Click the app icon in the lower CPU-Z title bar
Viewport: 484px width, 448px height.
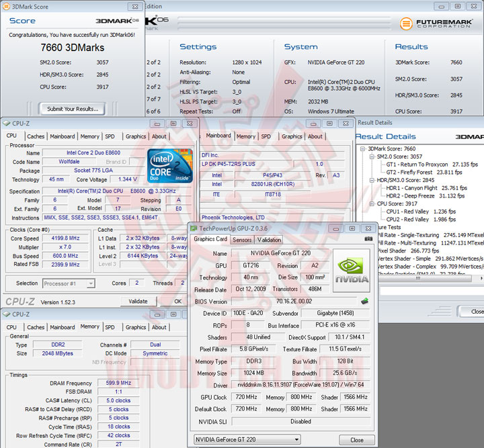coord(6,314)
